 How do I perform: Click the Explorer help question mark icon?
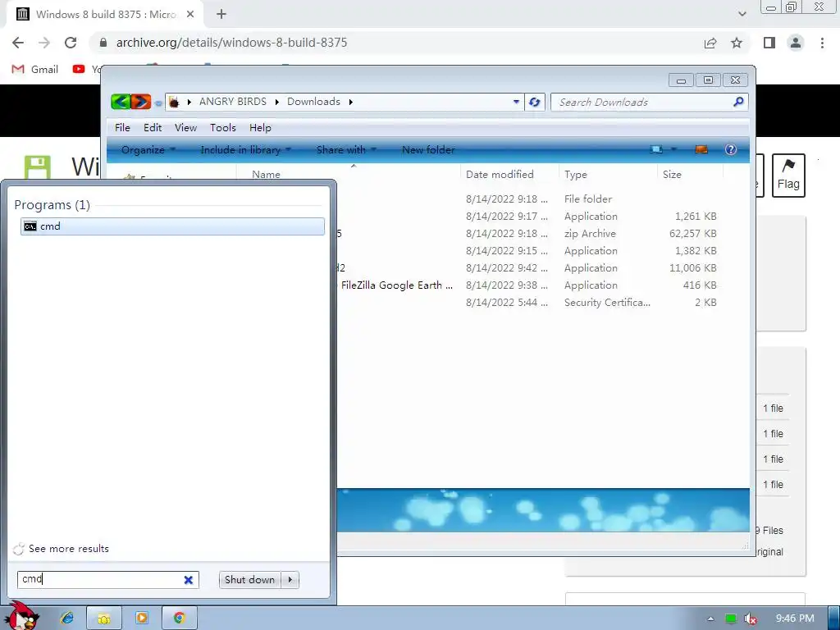point(731,149)
